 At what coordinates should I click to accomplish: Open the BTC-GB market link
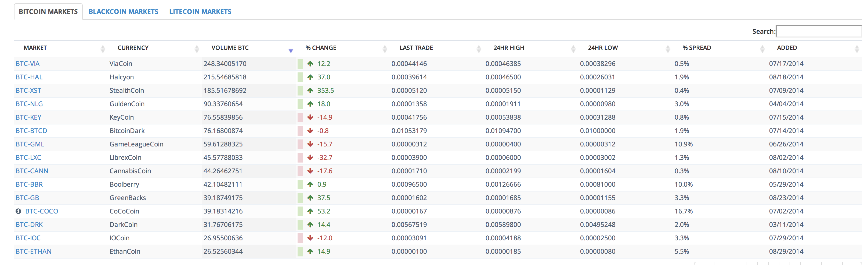pyautogui.click(x=27, y=198)
